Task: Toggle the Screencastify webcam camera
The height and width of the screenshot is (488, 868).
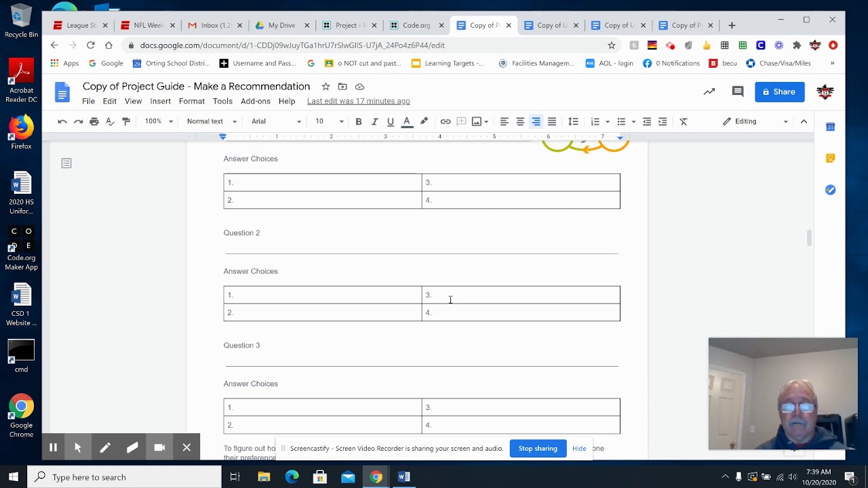Action: pos(159,447)
